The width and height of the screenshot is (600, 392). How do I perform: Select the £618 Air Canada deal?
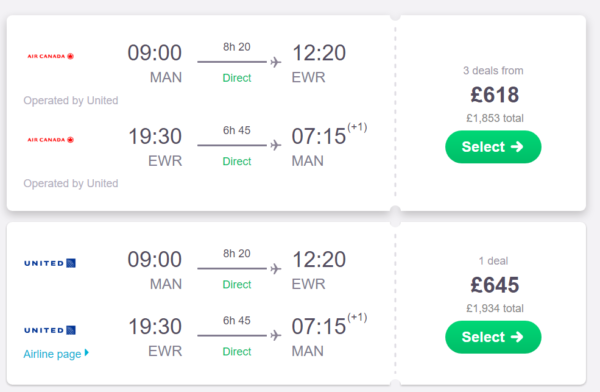click(493, 147)
